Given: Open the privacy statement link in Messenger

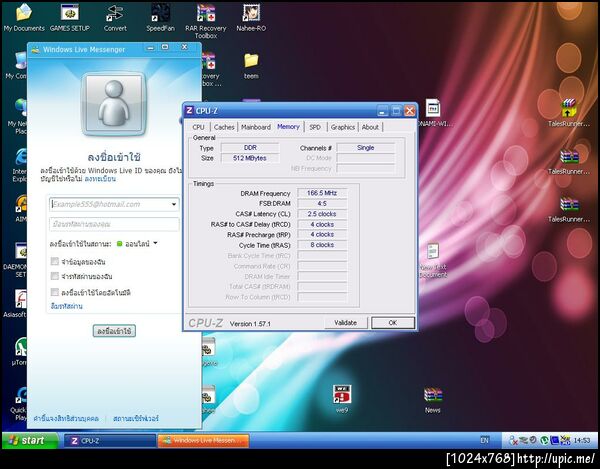Looking at the screenshot, I should 66,418.
